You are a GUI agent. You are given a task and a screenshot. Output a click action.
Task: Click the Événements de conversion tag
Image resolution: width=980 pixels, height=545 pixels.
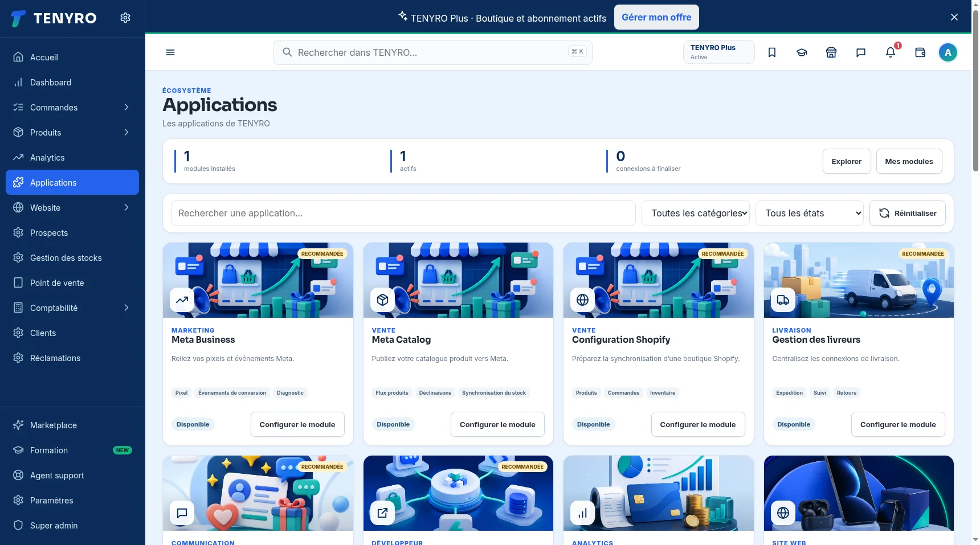click(x=232, y=392)
